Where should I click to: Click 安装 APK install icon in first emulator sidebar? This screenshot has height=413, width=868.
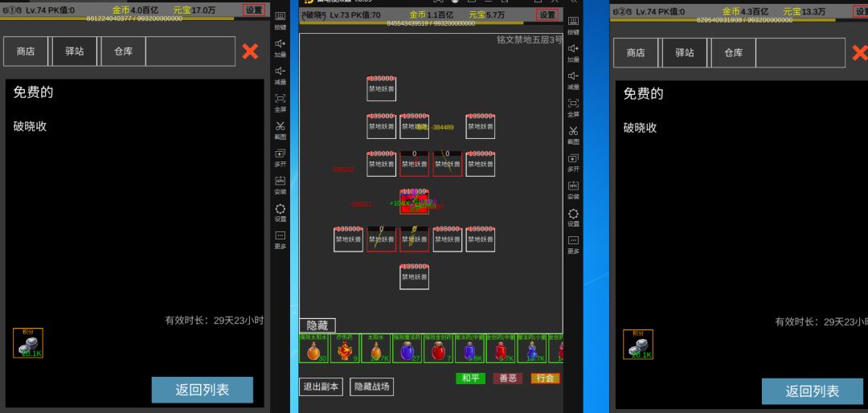(x=280, y=181)
